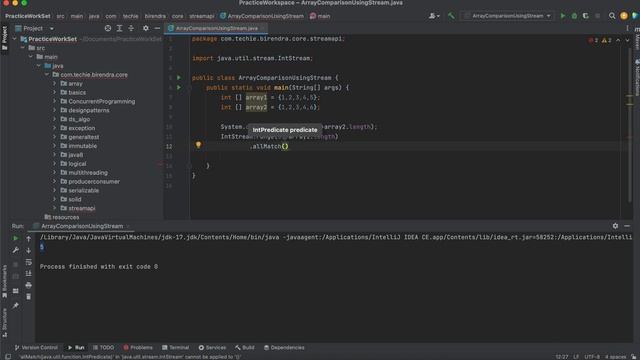
Task: Go to next highlighted error arrow
Action: pyautogui.click(x=627, y=40)
